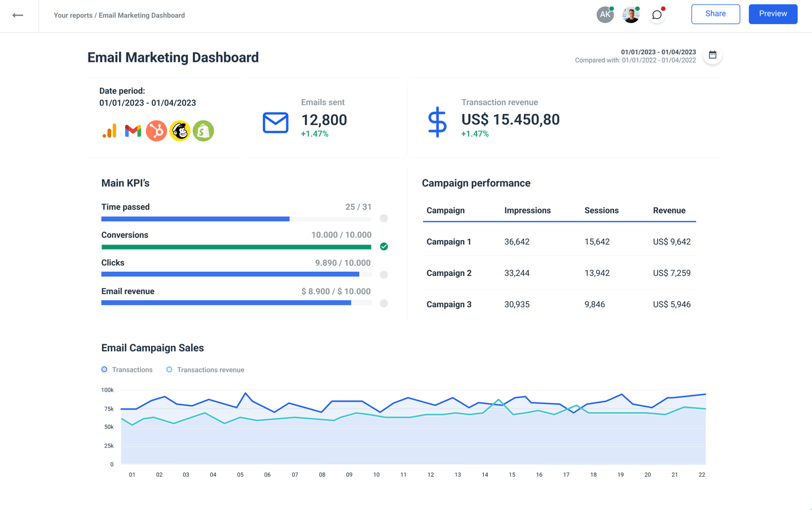The width and height of the screenshot is (812, 510).
Task: Click the HubSpot integration icon
Action: [156, 130]
